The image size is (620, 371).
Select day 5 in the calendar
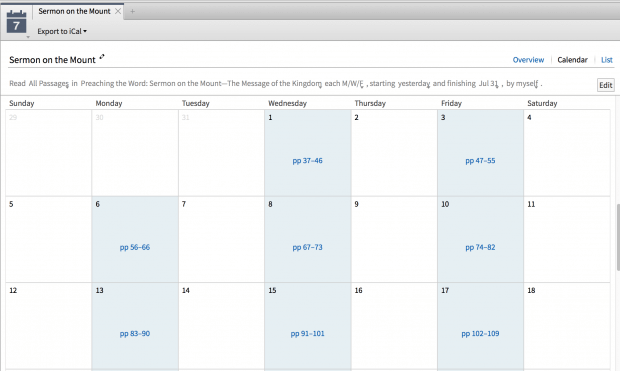(49, 239)
